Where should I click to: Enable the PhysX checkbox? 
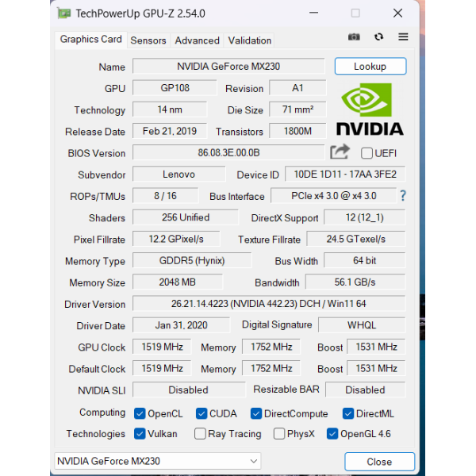pos(279,434)
